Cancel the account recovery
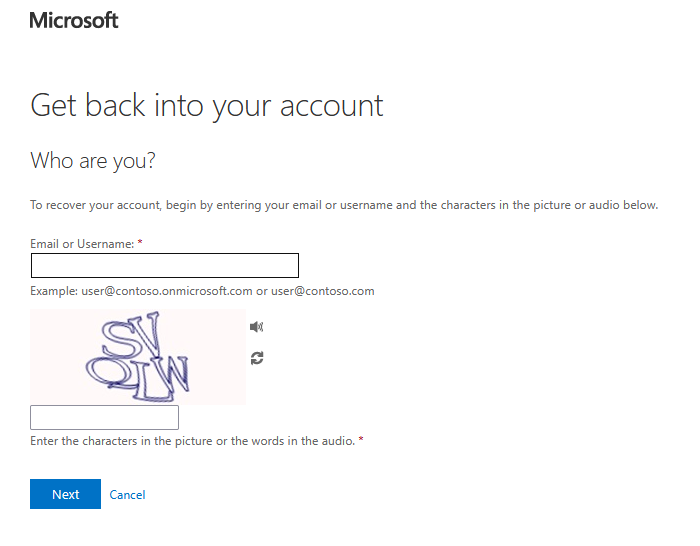This screenshot has width=700, height=546. coord(127,495)
